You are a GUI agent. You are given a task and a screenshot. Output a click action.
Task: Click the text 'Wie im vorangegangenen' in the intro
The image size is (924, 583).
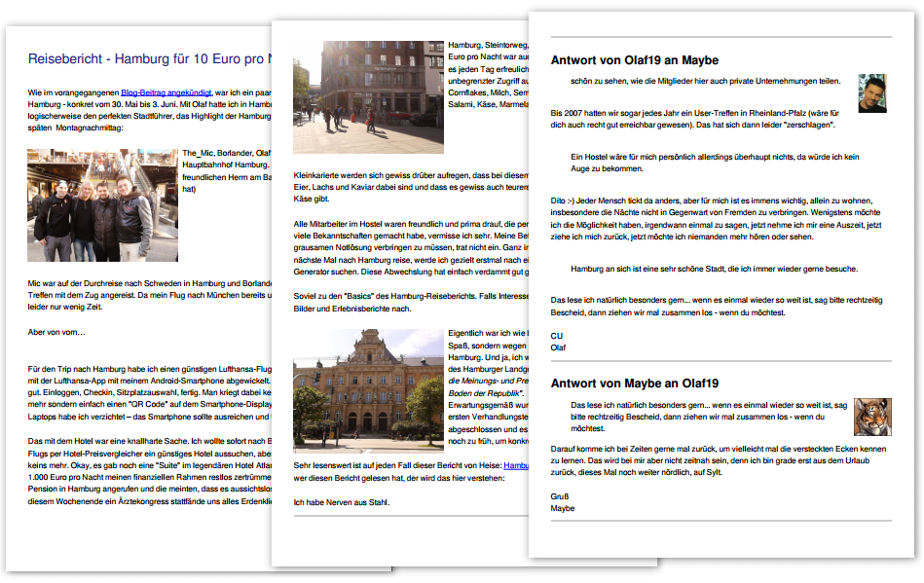(x=73, y=92)
